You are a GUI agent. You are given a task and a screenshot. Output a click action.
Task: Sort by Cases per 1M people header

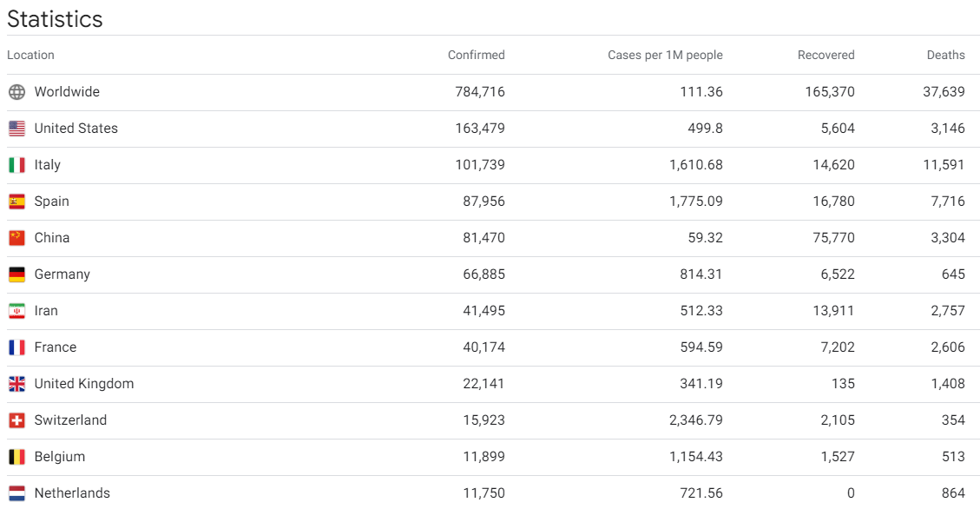click(665, 55)
